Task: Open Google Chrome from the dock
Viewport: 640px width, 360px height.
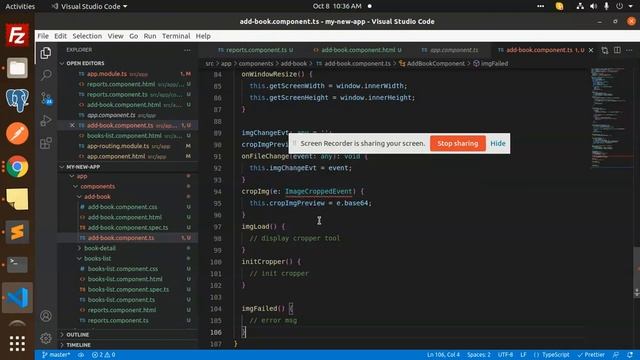Action: click(17, 167)
